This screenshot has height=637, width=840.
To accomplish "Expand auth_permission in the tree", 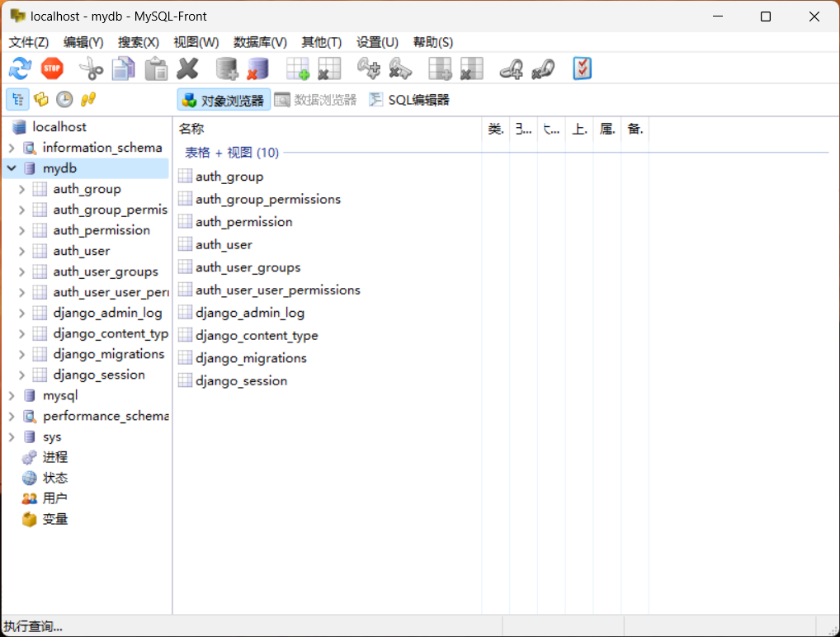I will point(21,230).
